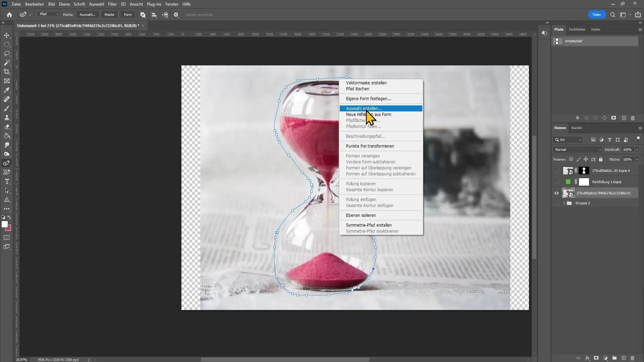Toggle visibility of layer 275cd85e81d
The width and height of the screenshot is (644, 362).
[556, 193]
